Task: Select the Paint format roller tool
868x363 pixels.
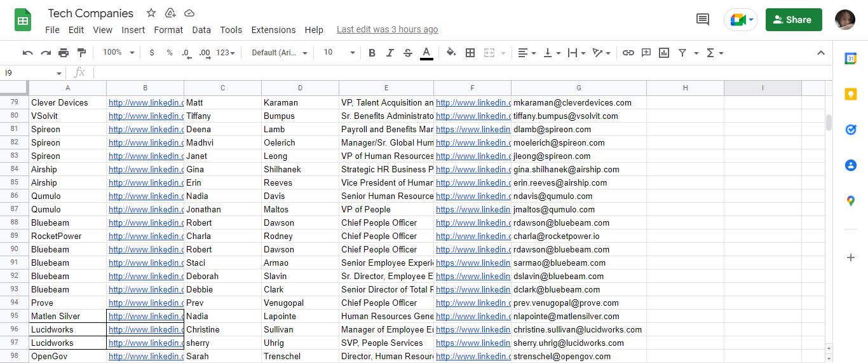Action: 81,53
